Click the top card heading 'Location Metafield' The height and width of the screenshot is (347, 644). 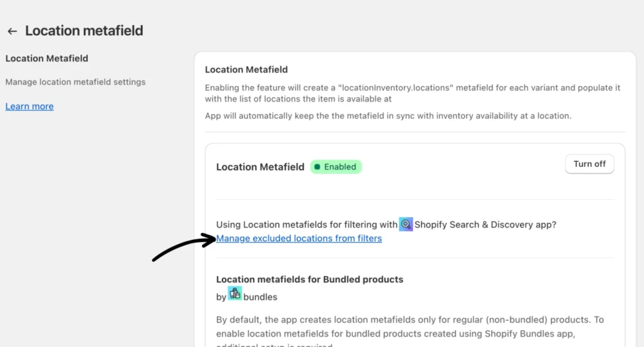pyautogui.click(x=246, y=69)
